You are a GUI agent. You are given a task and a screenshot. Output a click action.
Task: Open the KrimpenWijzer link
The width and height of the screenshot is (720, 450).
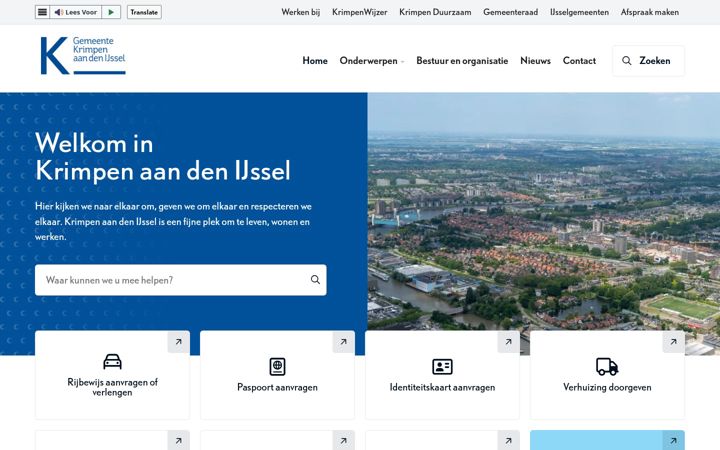pos(360,12)
